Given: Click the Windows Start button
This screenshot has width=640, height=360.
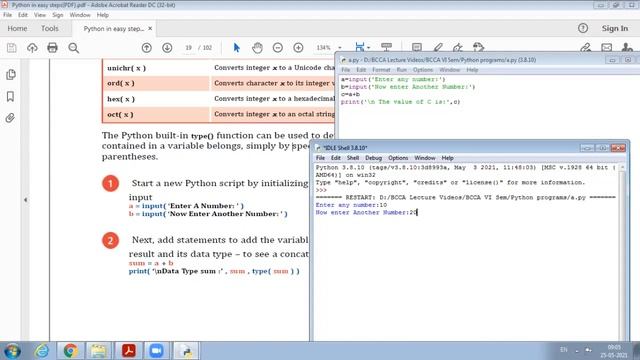Looking at the screenshot, I should (12, 351).
